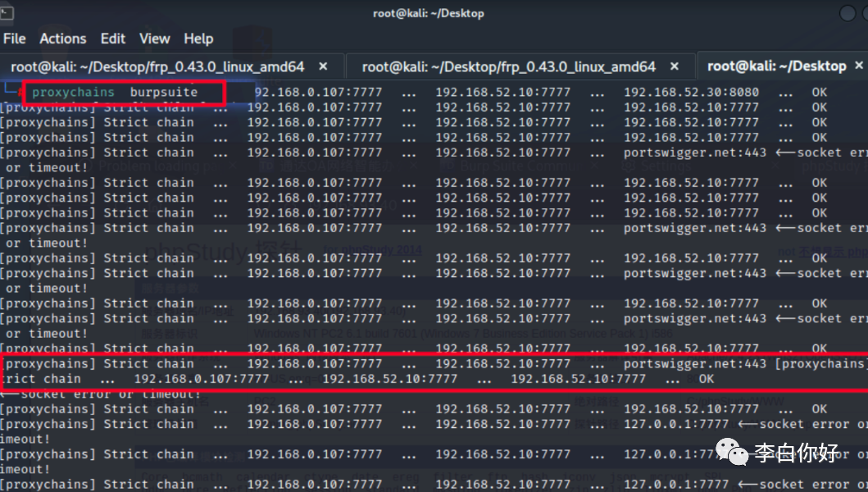Viewport: 868px width, 492px height.
Task: Open the View menu
Action: (x=154, y=39)
